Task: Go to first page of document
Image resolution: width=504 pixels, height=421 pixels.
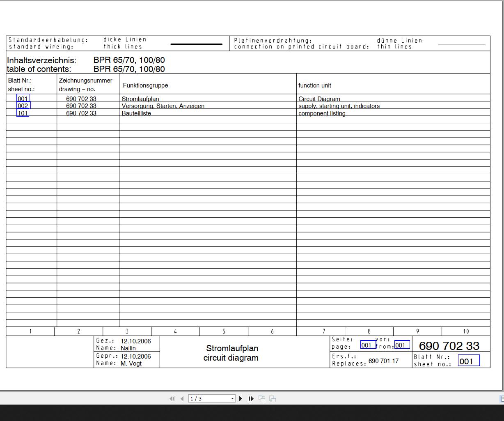Action: (x=172, y=398)
